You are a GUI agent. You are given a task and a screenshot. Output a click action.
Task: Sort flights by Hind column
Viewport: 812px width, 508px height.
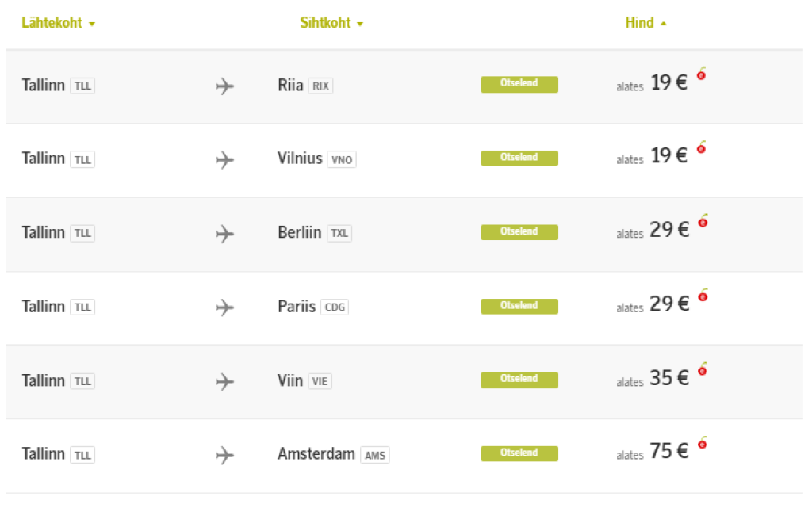645,24
